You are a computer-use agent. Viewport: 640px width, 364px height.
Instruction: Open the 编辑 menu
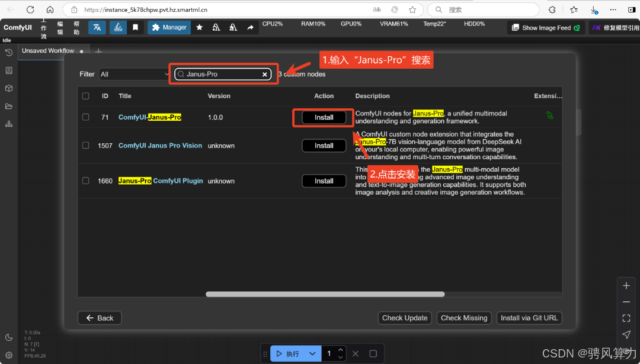60,28
